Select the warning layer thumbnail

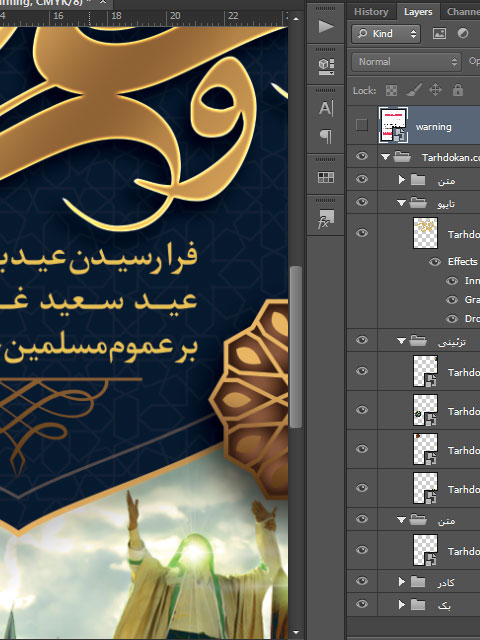[393, 125]
